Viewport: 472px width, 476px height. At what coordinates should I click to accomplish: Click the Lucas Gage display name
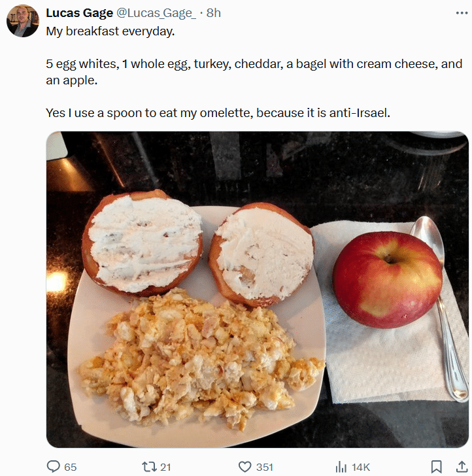(79, 14)
